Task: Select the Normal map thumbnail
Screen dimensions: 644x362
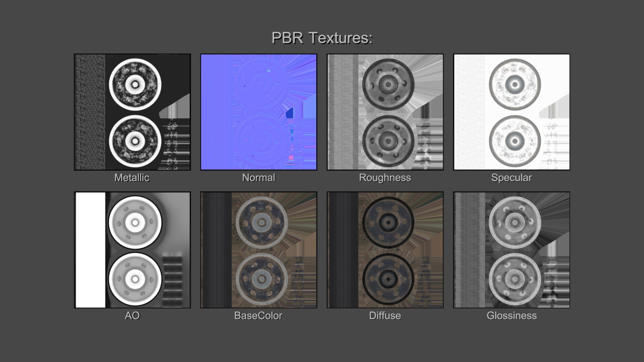Action: (x=259, y=112)
